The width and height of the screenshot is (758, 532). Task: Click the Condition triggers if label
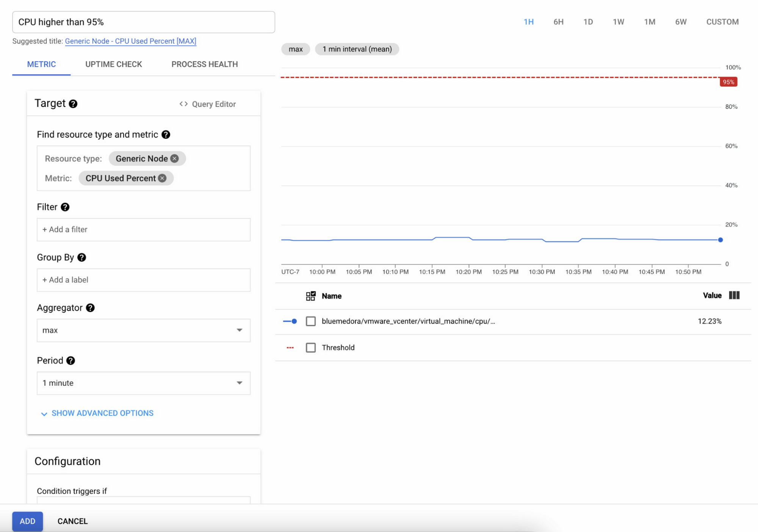coord(72,491)
